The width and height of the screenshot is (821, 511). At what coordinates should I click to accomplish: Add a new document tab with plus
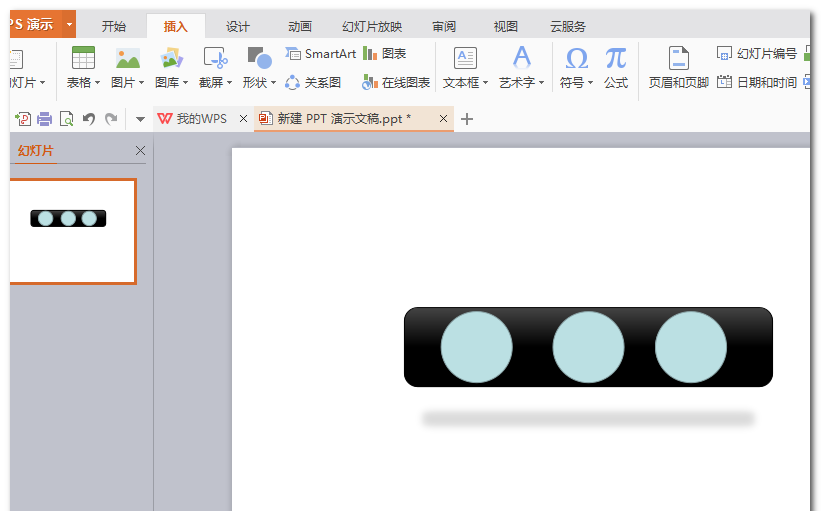(x=467, y=119)
